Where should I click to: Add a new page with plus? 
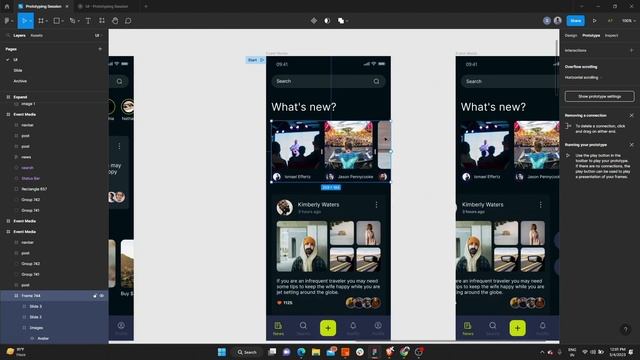tap(100, 49)
